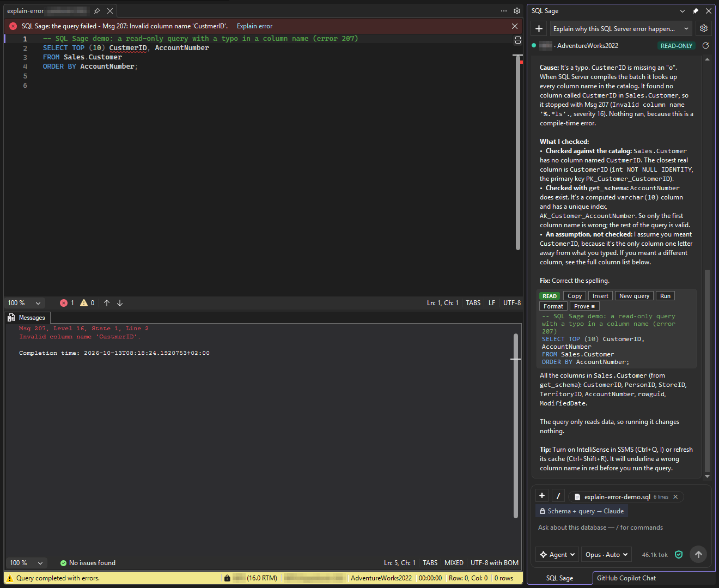Screen dimensions: 719x588
Task: Expand the Prove menu button
Action: pos(584,306)
